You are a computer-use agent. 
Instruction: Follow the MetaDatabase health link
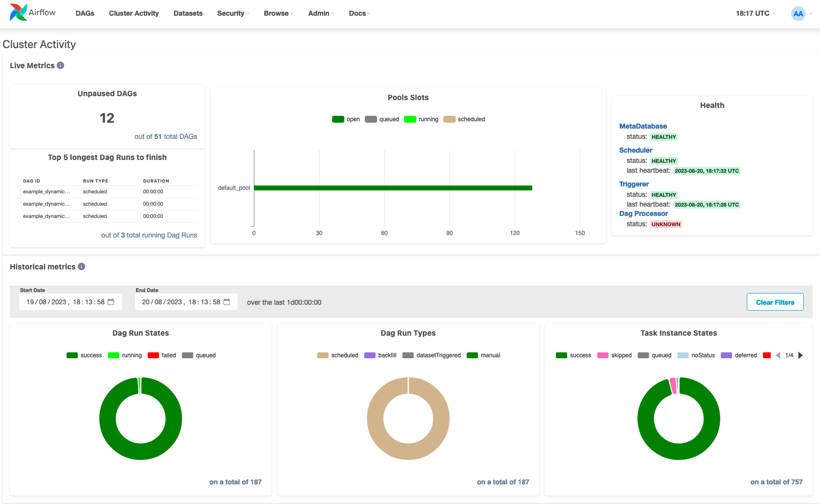[643, 126]
